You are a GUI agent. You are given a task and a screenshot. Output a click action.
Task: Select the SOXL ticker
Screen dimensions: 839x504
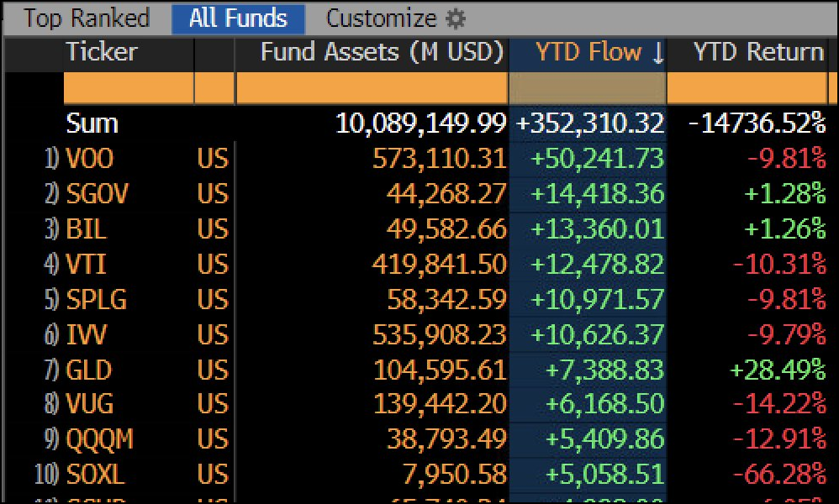tap(95, 475)
